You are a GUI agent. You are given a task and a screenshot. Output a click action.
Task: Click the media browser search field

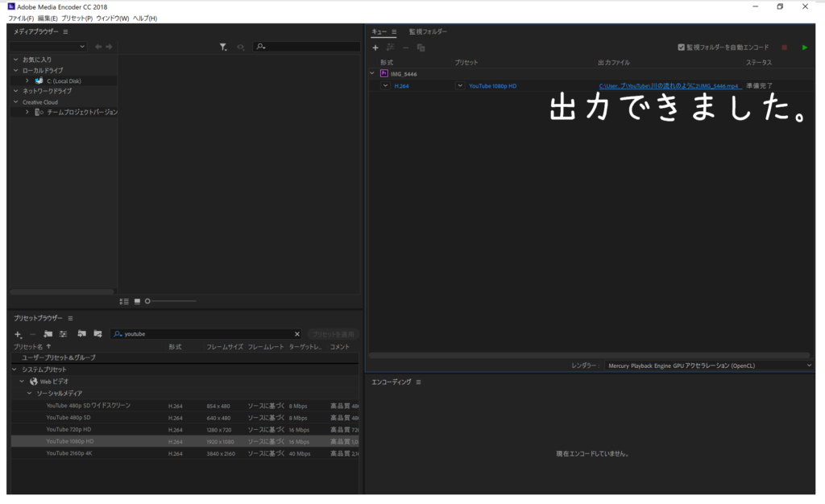point(307,47)
